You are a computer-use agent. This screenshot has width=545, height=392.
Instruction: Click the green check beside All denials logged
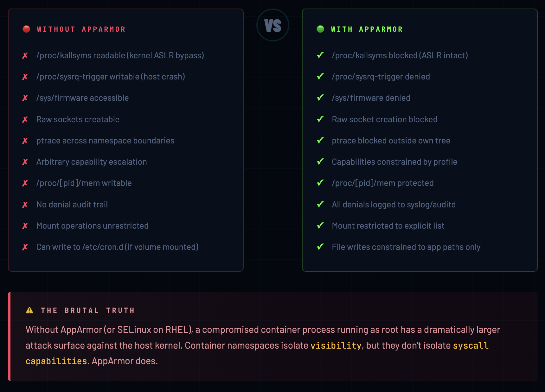pyautogui.click(x=320, y=205)
